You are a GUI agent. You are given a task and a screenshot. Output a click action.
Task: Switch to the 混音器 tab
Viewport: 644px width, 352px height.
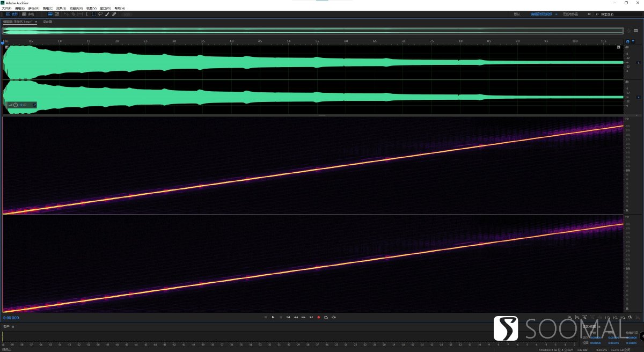[x=47, y=22]
